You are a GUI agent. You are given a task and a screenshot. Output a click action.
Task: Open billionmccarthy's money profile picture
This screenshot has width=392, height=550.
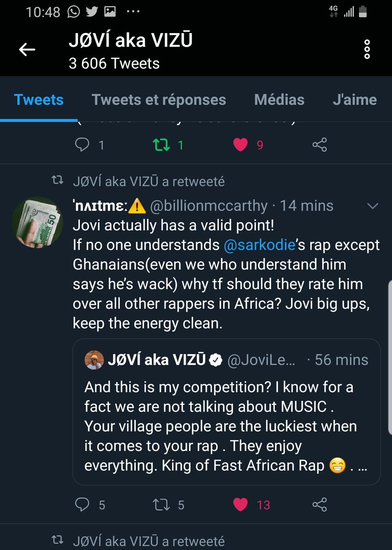point(38,222)
